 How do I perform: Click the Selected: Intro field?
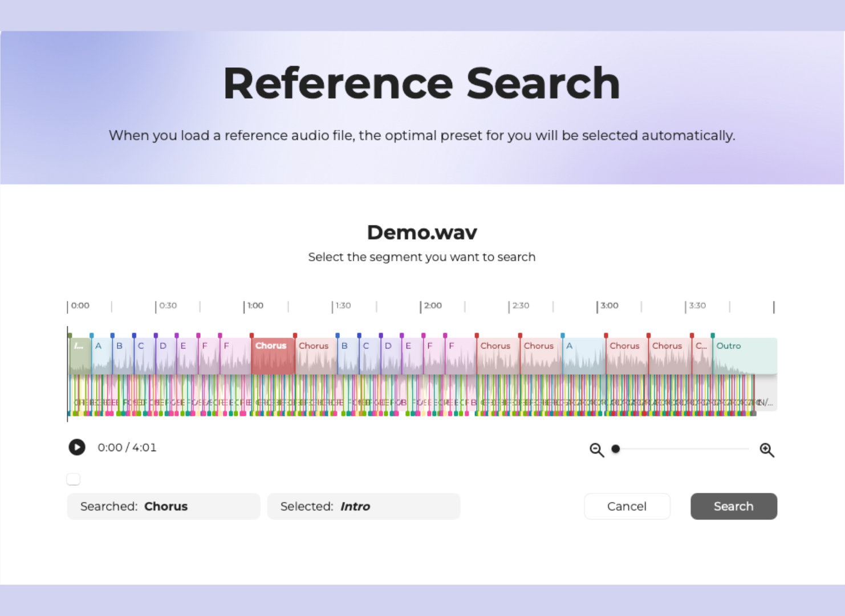(363, 506)
